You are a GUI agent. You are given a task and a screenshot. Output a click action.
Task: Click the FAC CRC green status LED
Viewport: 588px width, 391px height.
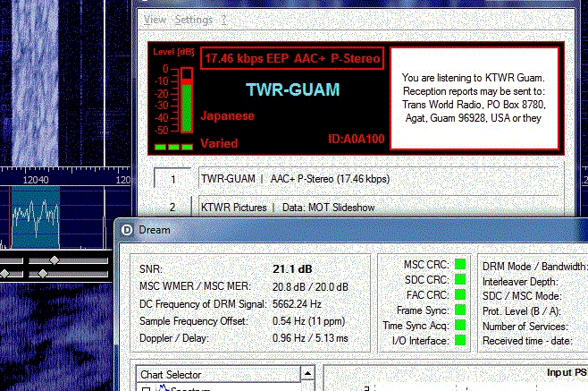(460, 294)
